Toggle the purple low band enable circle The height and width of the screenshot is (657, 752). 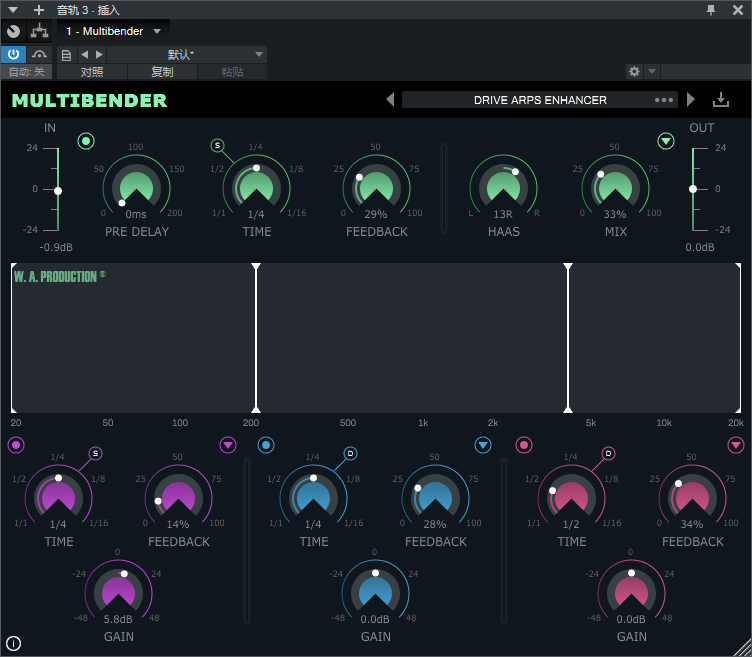point(16,445)
